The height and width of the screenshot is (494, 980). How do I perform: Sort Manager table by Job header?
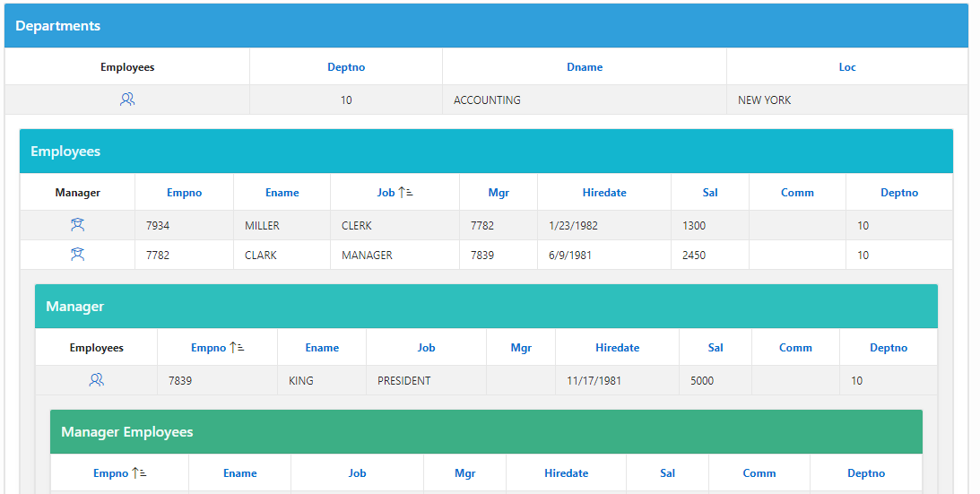[426, 348]
